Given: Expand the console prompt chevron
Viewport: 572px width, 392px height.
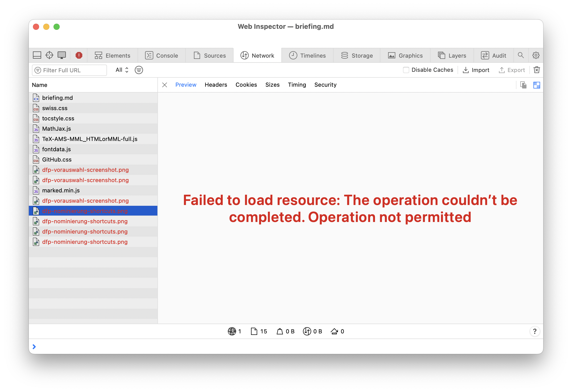Looking at the screenshot, I should coord(34,347).
